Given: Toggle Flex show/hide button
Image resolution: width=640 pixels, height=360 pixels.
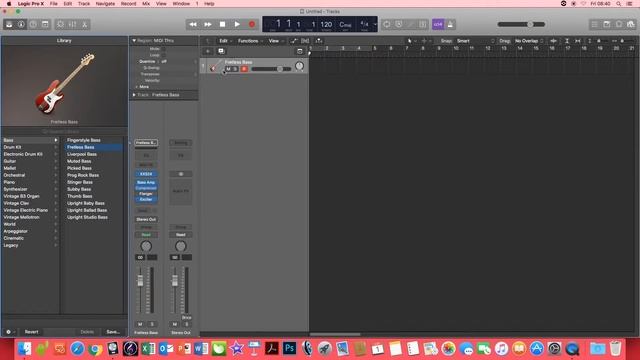Looking at the screenshot, I should coord(305,41).
